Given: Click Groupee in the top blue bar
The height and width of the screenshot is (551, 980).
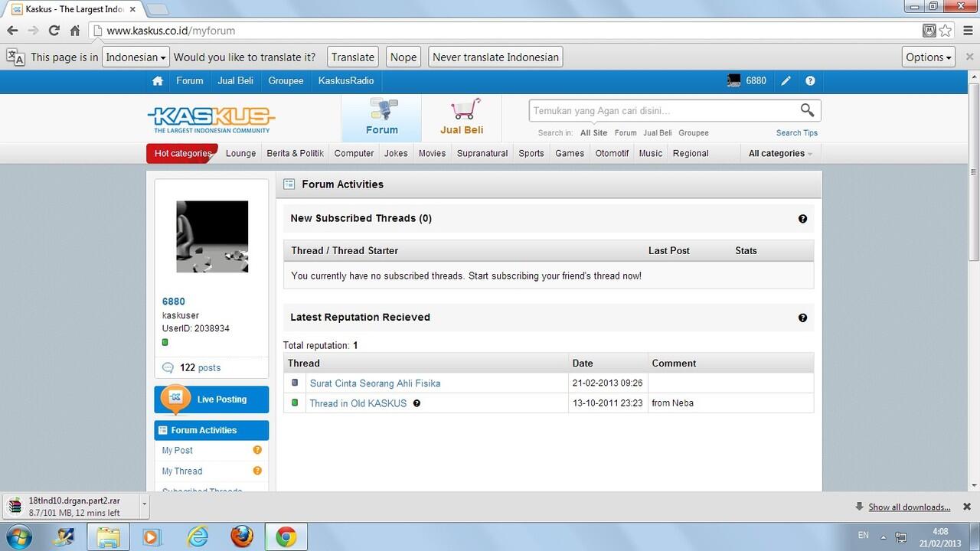Looking at the screenshot, I should pyautogui.click(x=286, y=81).
